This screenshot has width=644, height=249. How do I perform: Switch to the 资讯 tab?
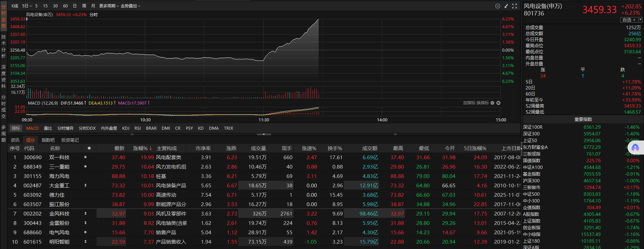tap(15, 140)
